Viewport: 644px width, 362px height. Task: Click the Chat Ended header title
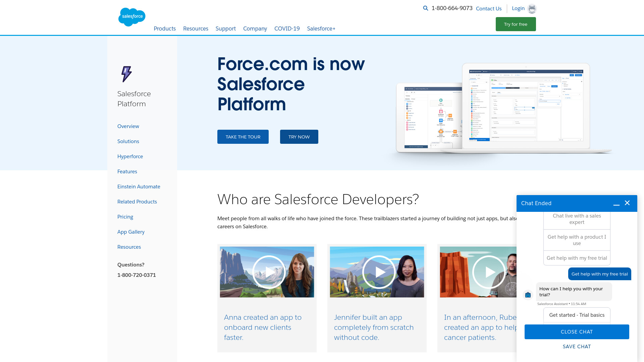[536, 203]
